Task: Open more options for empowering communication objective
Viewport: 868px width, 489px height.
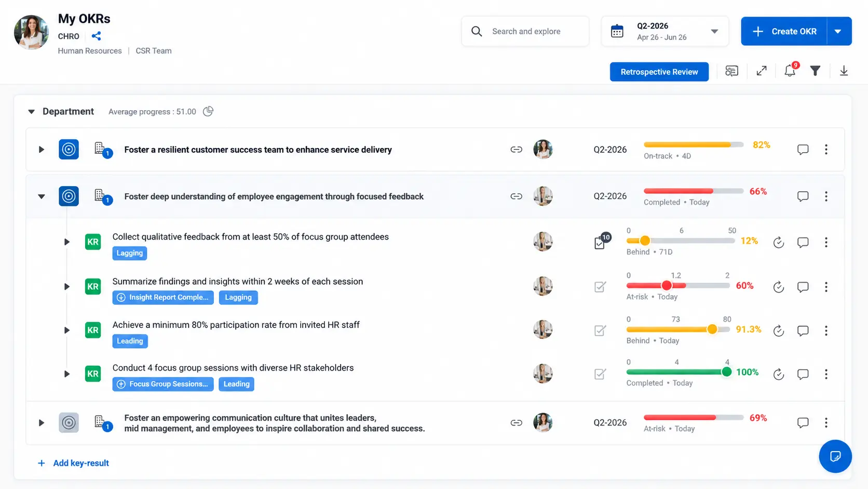Action: coord(826,423)
